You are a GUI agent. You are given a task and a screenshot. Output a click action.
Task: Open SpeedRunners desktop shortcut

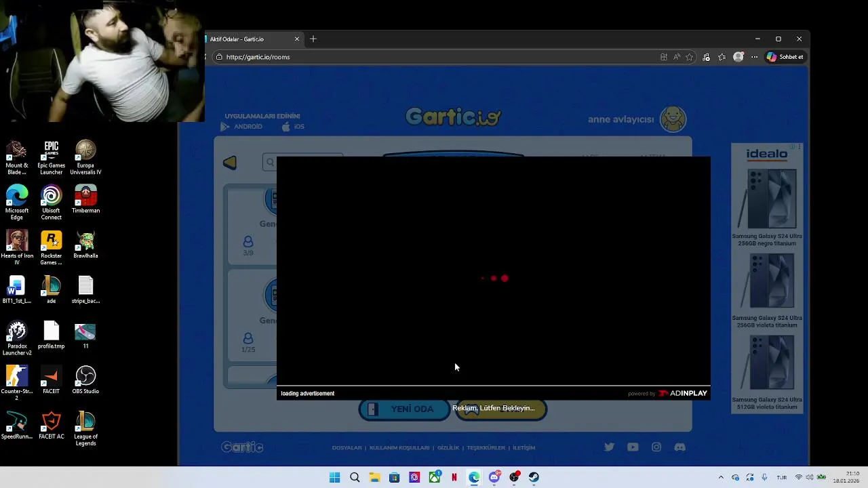(x=17, y=425)
